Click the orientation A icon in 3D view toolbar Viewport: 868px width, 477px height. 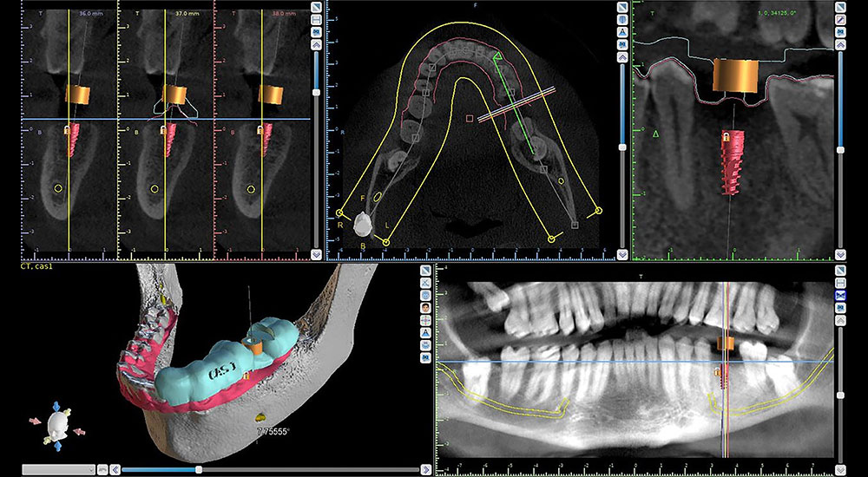point(425,332)
